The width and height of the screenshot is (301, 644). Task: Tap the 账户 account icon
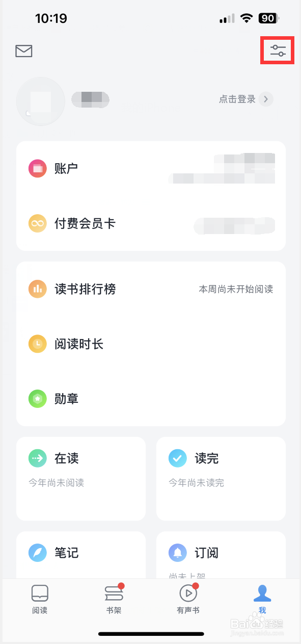(36, 168)
